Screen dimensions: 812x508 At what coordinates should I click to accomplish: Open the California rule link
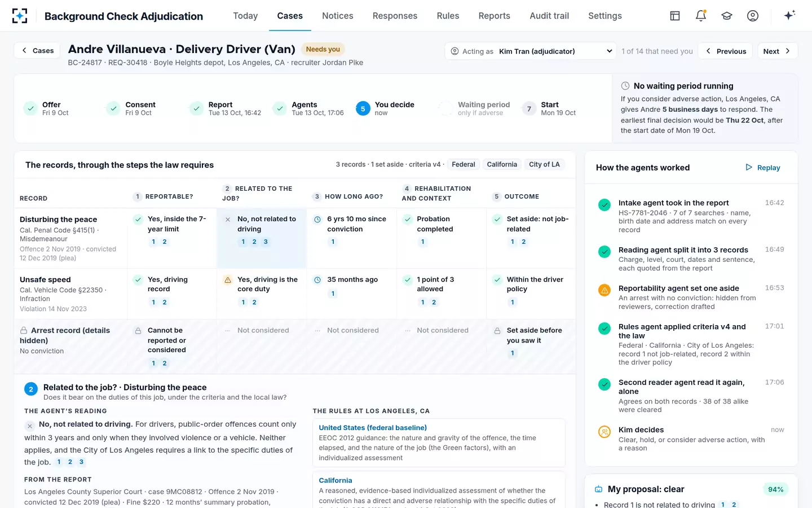[x=336, y=480]
